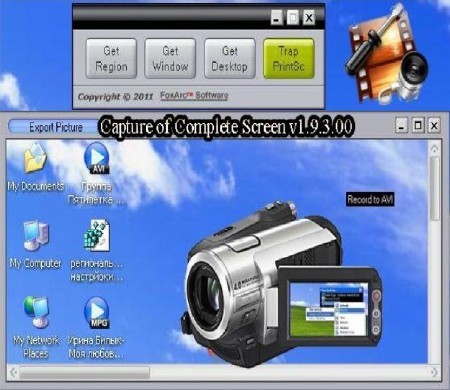Click the scroll up arrow
This screenshot has height=390, width=450.
434,148
